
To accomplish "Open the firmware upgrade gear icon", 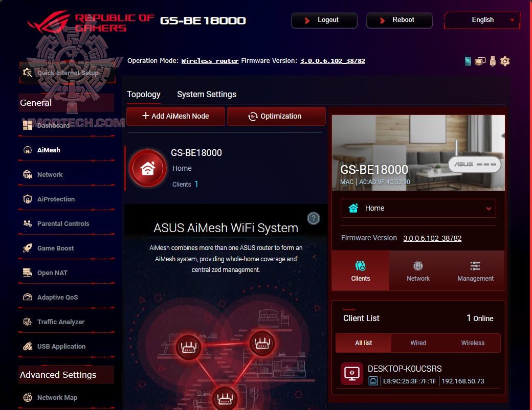I will 504,61.
